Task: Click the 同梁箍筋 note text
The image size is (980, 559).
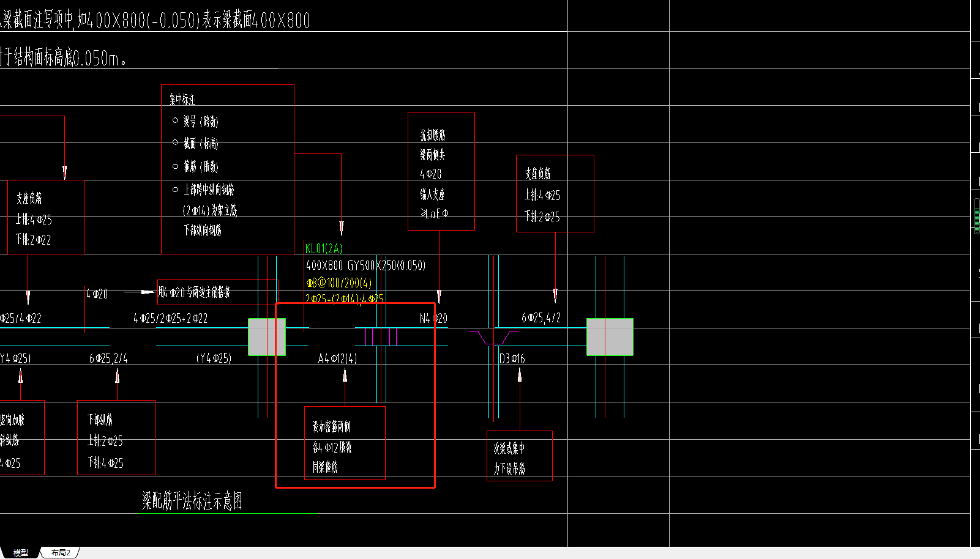Action: (325, 467)
